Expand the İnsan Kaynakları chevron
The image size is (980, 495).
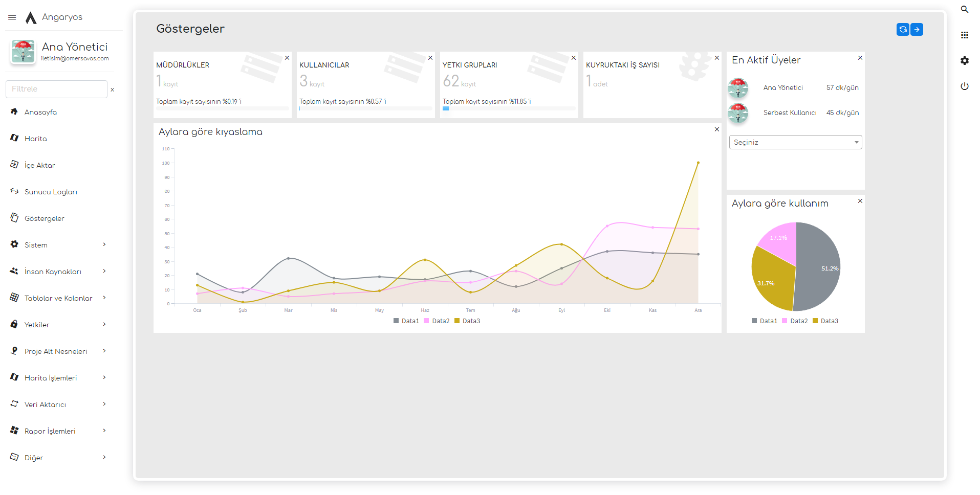click(104, 271)
